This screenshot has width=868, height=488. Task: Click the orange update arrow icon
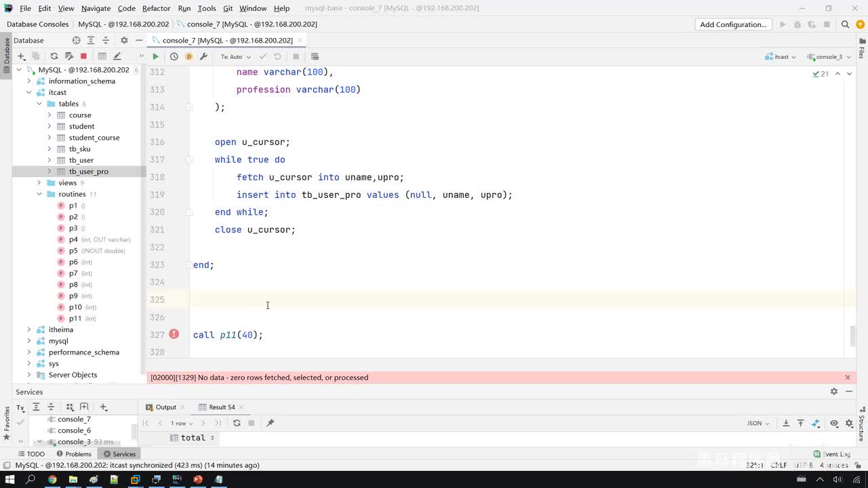pyautogui.click(x=861, y=24)
